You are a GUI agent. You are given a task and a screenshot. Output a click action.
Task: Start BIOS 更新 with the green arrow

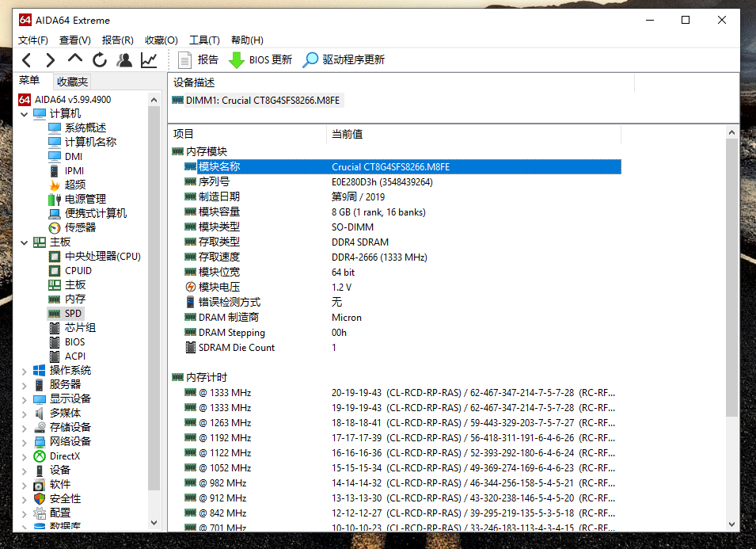pyautogui.click(x=260, y=60)
